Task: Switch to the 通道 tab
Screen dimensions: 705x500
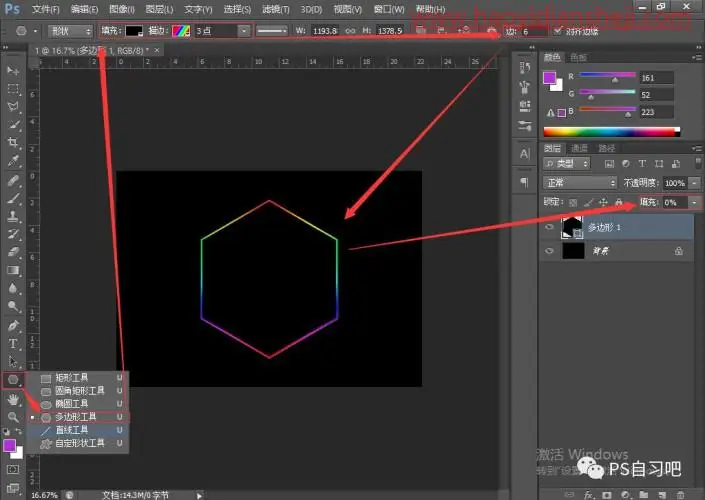Action: (580, 148)
